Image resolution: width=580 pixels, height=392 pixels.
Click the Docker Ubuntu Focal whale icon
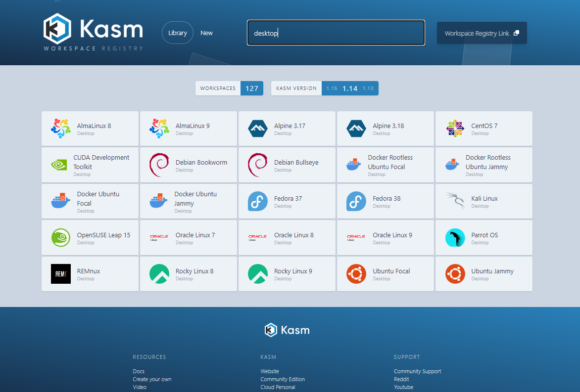tap(60, 201)
